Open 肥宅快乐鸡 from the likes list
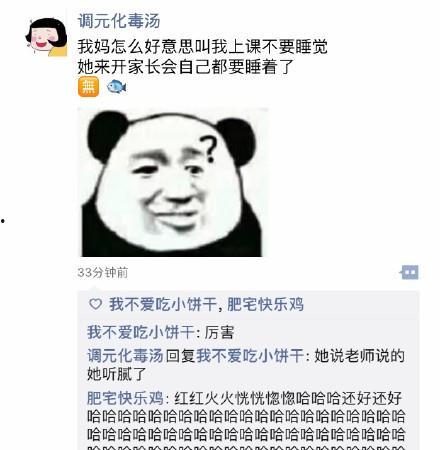The image size is (440, 450). coord(266,304)
